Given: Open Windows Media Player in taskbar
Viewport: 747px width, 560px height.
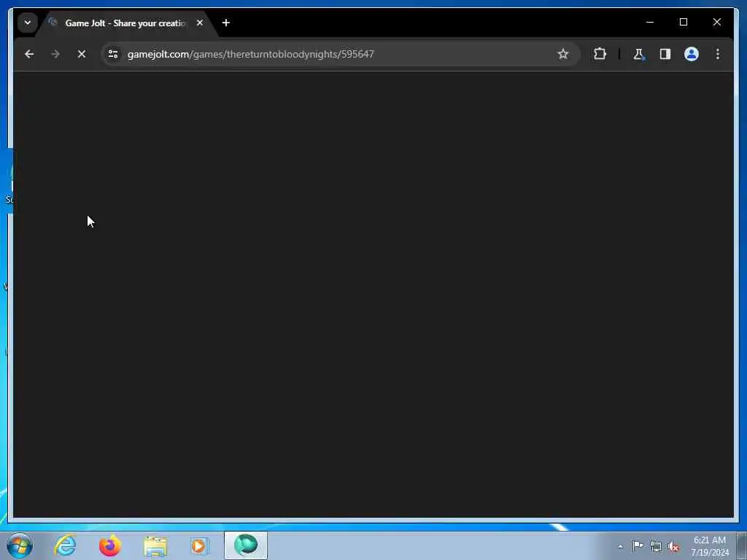Looking at the screenshot, I should (x=200, y=545).
